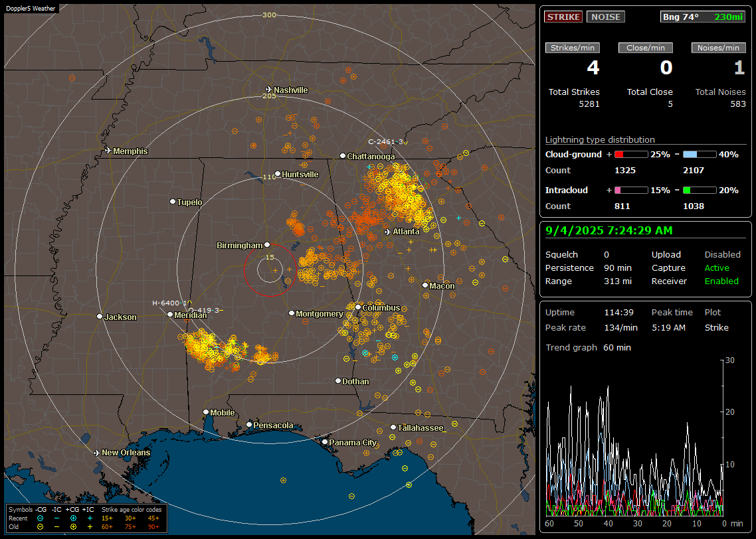This screenshot has height=539, width=756.
Task: Click the Tallahassee city marker dot
Action: (x=393, y=427)
